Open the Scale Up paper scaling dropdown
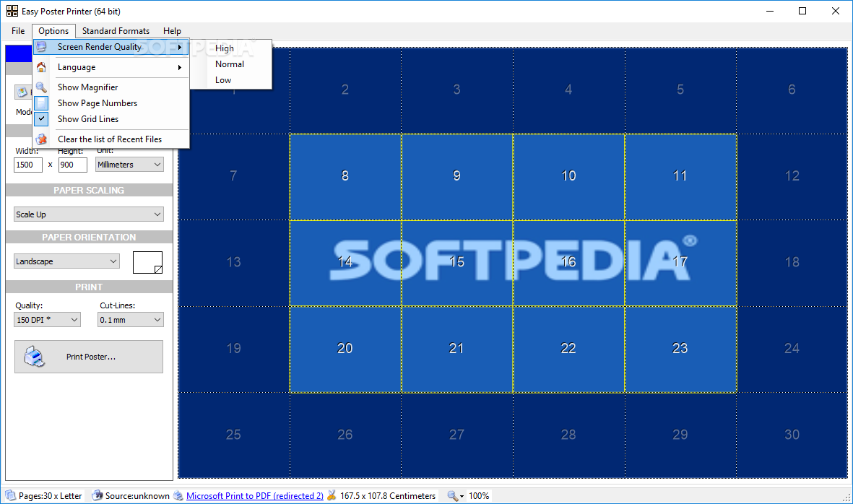853x504 pixels. 89,214
